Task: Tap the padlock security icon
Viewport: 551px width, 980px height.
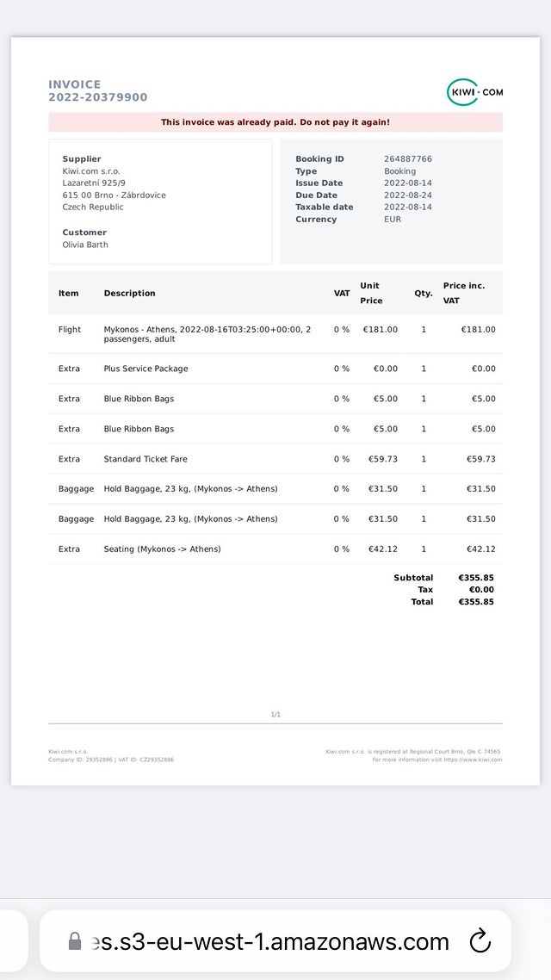Action: [x=74, y=940]
